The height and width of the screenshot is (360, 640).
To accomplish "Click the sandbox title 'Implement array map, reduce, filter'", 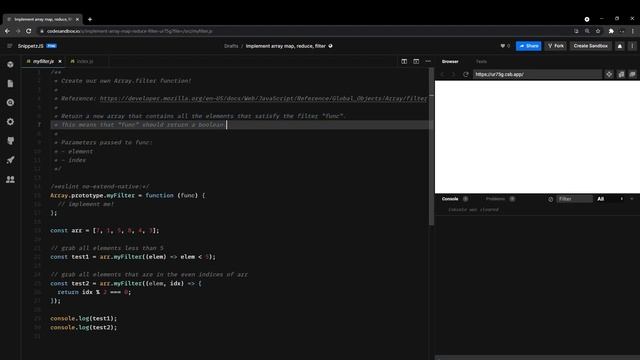I will 286,46.
